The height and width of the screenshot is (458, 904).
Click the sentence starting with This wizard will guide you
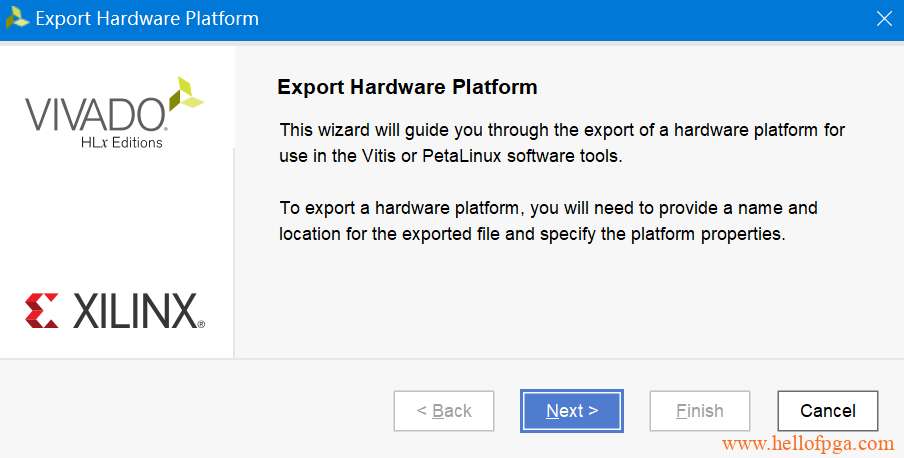point(562,142)
